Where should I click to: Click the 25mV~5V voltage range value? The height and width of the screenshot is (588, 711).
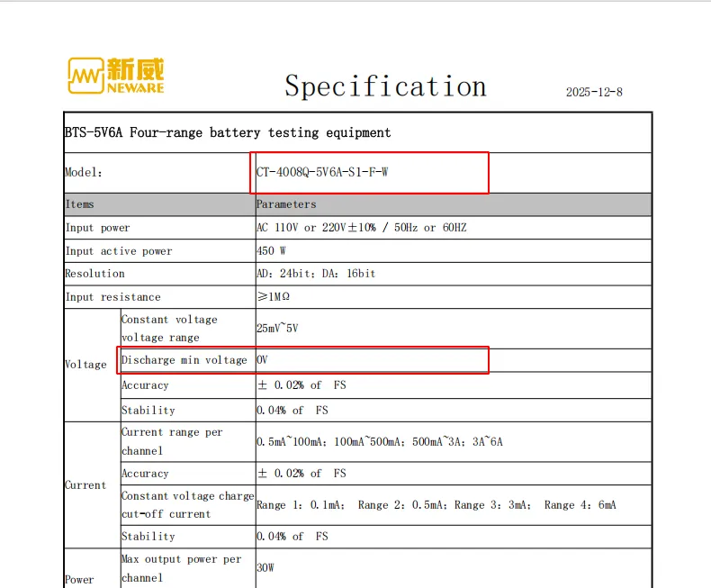(x=277, y=329)
